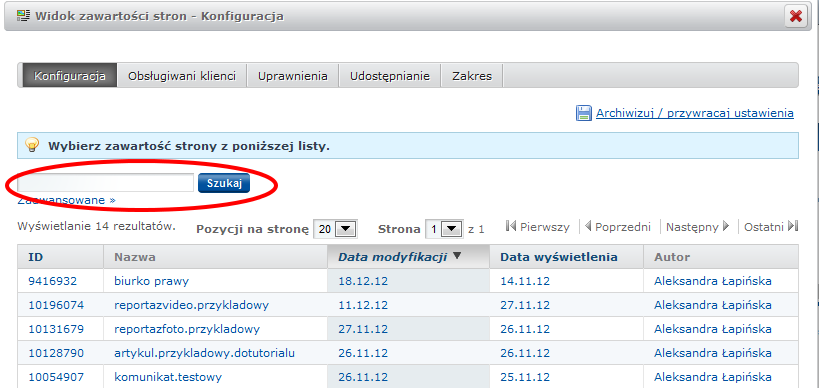Open the biurko prawy item

click(151, 281)
